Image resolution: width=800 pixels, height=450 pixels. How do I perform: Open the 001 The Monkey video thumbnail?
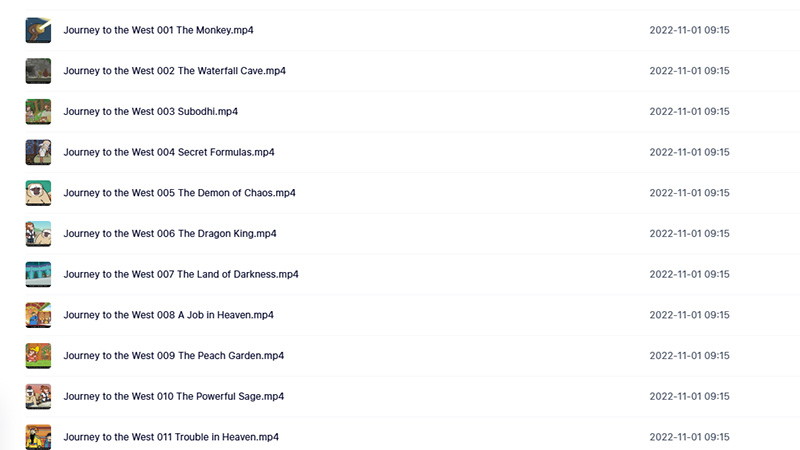pyautogui.click(x=38, y=30)
